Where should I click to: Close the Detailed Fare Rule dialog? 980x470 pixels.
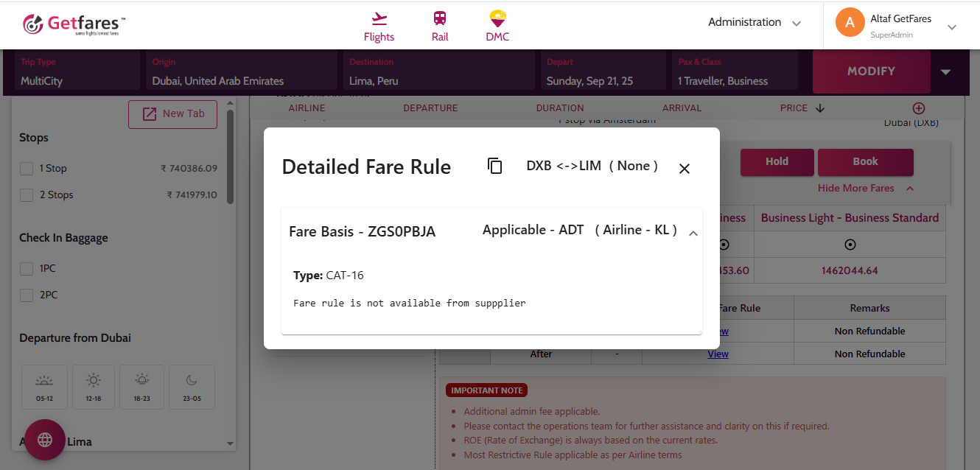(x=684, y=169)
